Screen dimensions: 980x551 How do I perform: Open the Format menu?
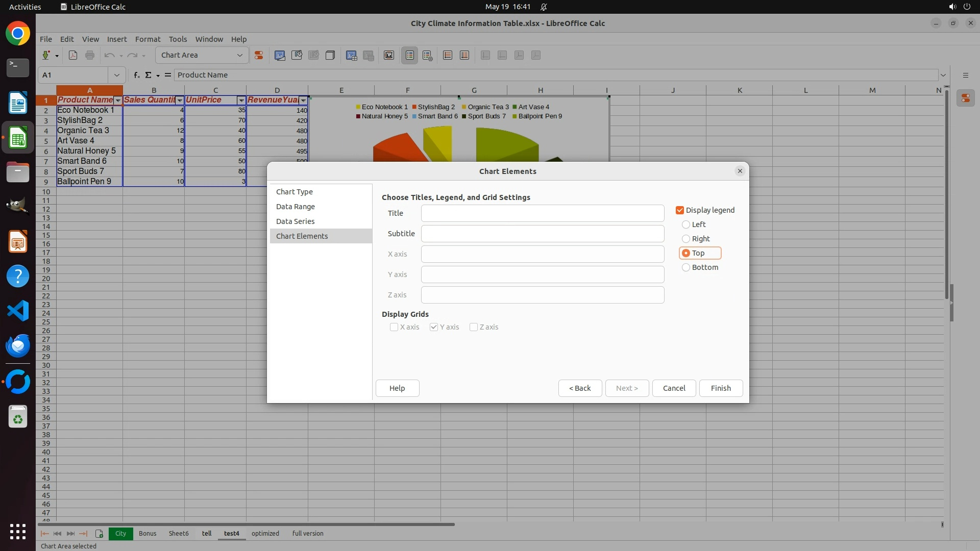pyautogui.click(x=148, y=39)
